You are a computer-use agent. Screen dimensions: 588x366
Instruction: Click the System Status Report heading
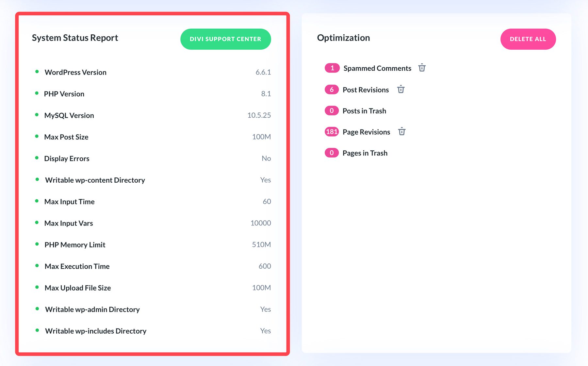point(75,38)
